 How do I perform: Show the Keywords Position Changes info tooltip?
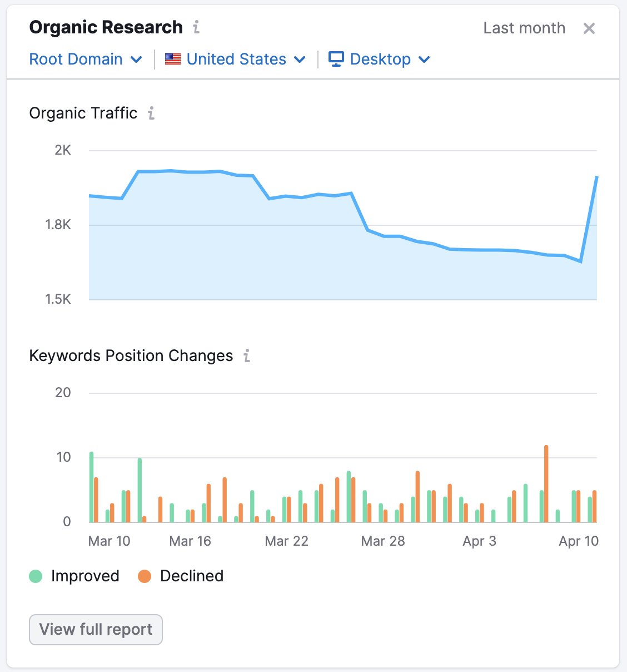(246, 355)
